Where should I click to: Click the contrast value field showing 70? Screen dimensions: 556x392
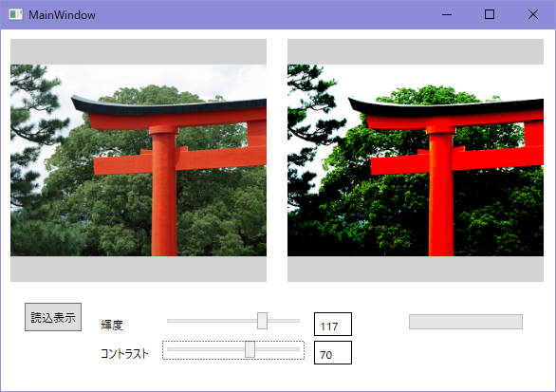pyautogui.click(x=333, y=353)
